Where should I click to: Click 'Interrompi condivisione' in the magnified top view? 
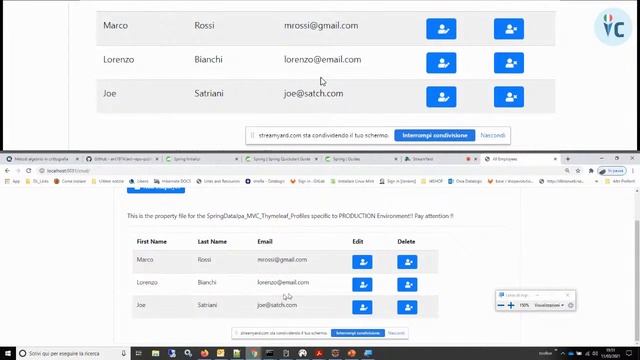[435, 136]
